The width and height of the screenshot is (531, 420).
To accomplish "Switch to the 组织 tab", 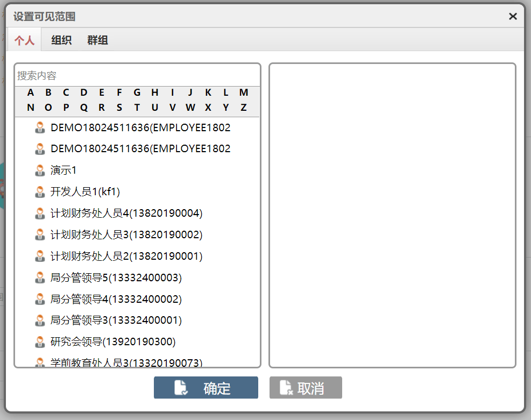I will (61, 40).
